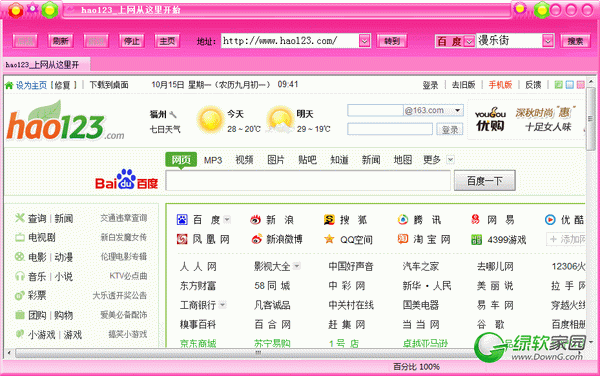Click the Phoenix icon beside 凤凰网
Image resolution: width=600 pixels, height=376 pixels.
182,239
